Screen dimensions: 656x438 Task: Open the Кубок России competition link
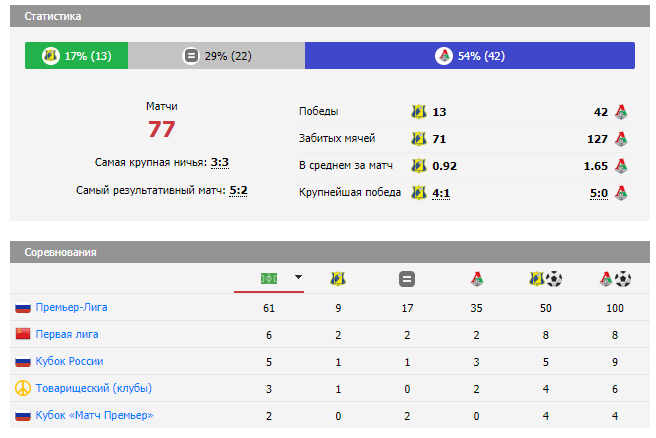(x=69, y=361)
